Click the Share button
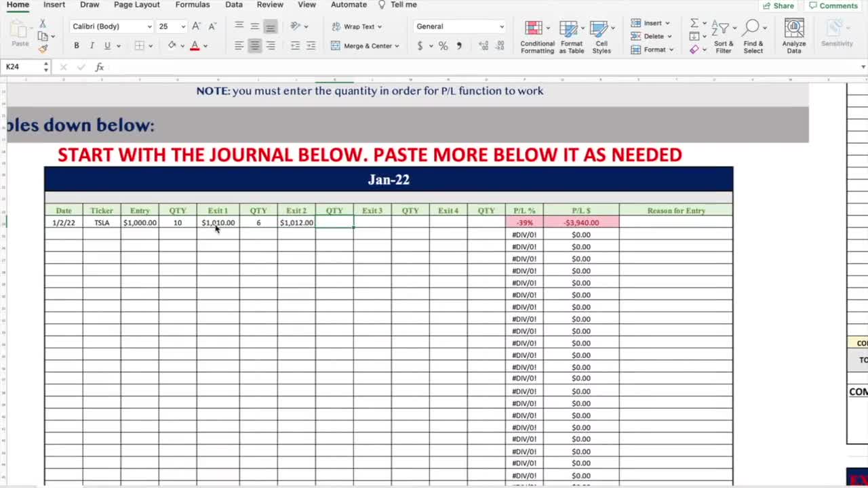This screenshot has width=868, height=488. [x=778, y=5]
